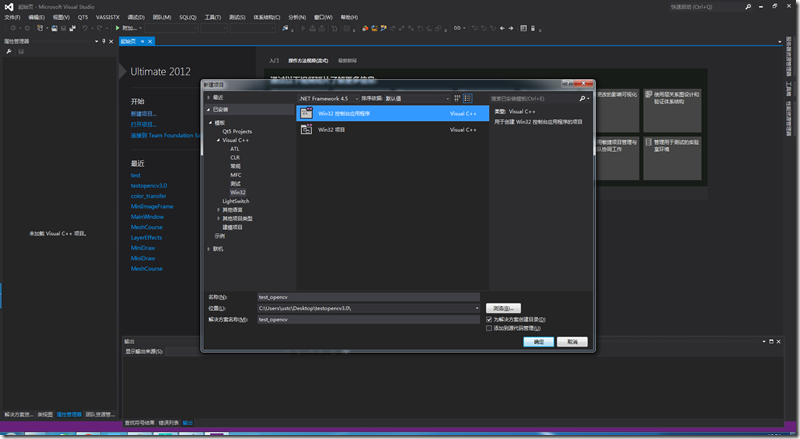800x439 pixels.
Task: Collapse the 已安装 node
Action: coord(208,110)
